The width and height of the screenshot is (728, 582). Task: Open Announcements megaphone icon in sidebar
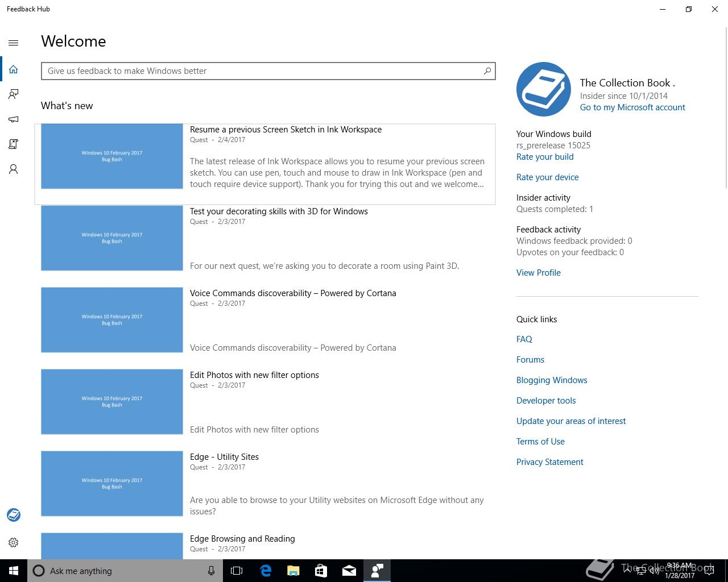click(x=14, y=119)
